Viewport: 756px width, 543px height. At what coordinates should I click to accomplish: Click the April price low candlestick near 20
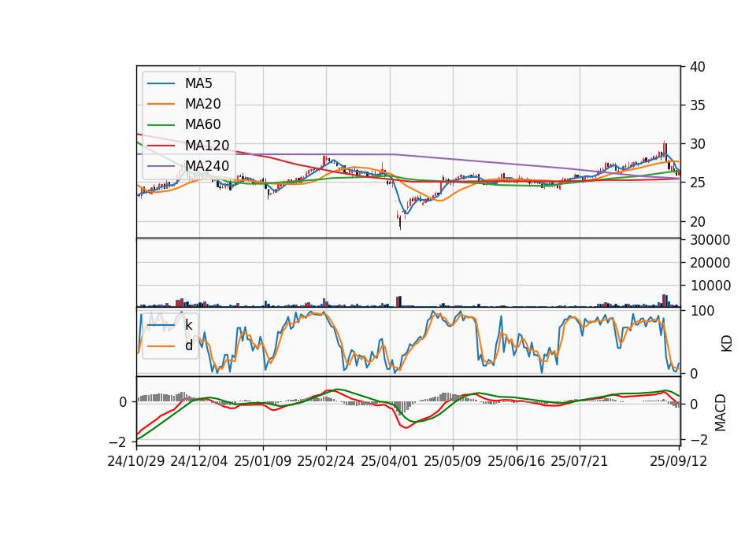pos(400,222)
